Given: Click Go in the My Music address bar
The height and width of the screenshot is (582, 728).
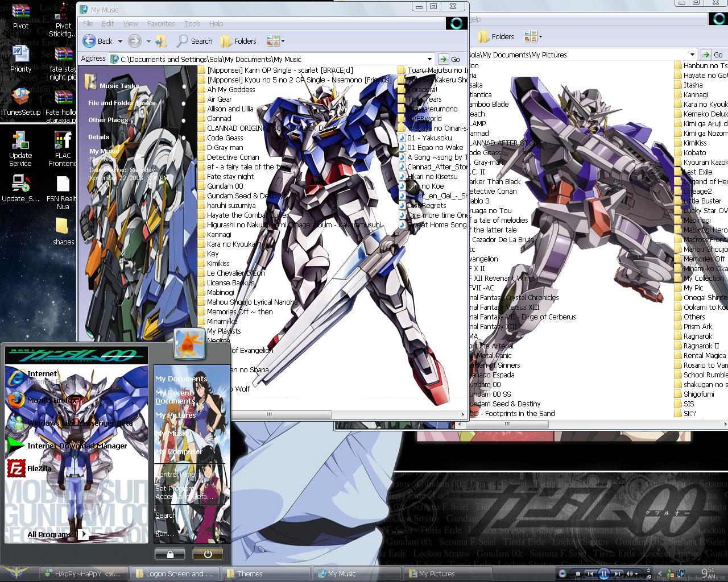Looking at the screenshot, I should (x=450, y=59).
